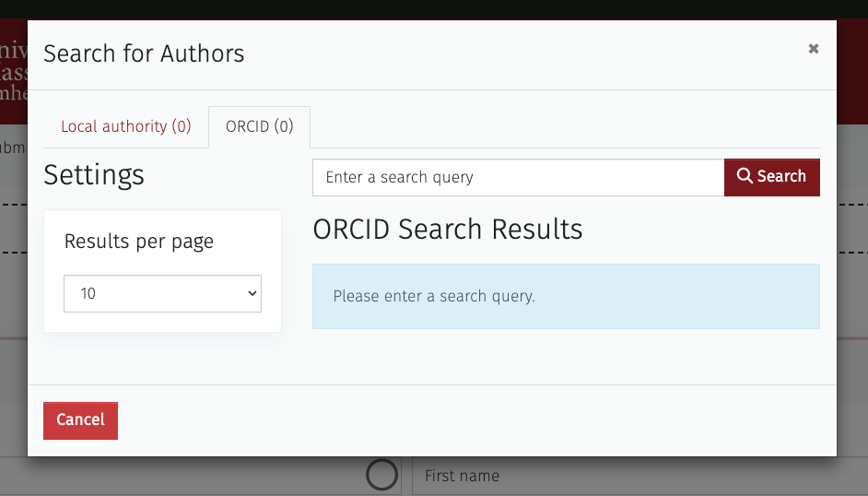Click the Search button

pos(771,177)
